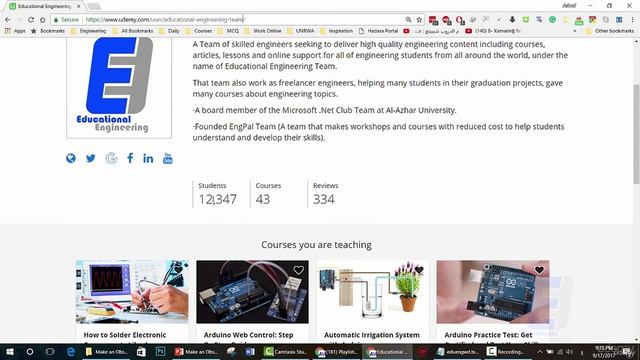Open the Other bookmarks folder
The width and height of the screenshot is (640, 360).
coord(609,31)
